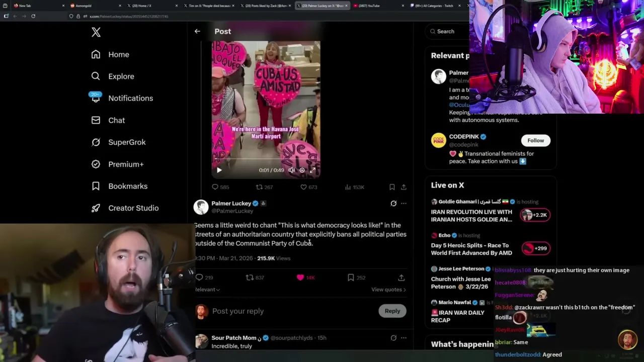This screenshot has height=362, width=644.
Task: Open SuperGrok in the sidebar
Action: [118, 142]
